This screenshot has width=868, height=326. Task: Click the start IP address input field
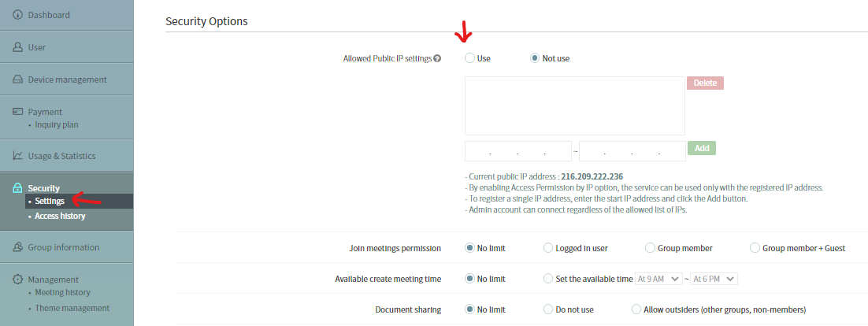[517, 151]
